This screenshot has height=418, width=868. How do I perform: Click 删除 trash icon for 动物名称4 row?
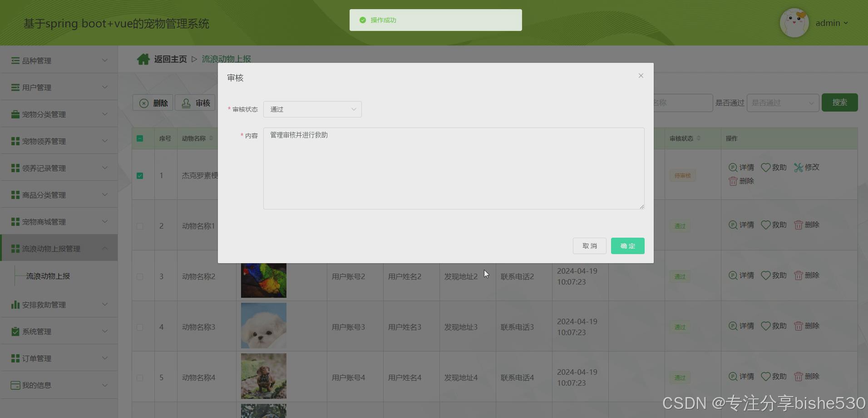click(799, 376)
